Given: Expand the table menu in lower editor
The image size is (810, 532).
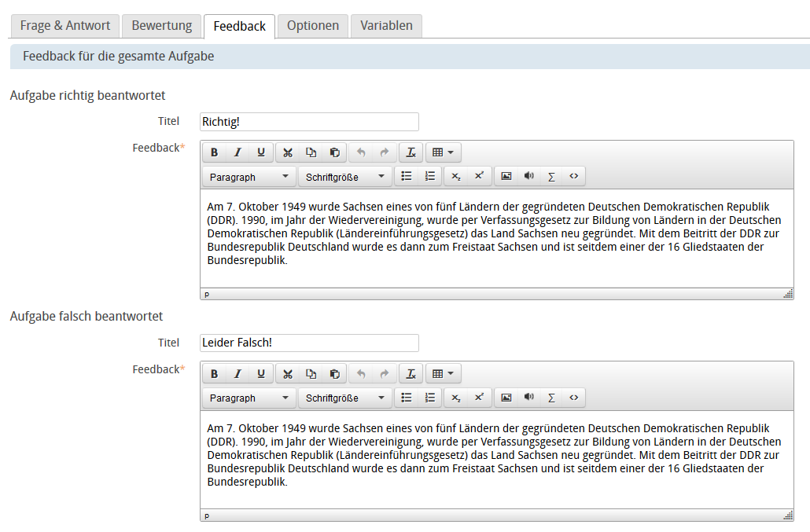Looking at the screenshot, I should coord(444,373).
